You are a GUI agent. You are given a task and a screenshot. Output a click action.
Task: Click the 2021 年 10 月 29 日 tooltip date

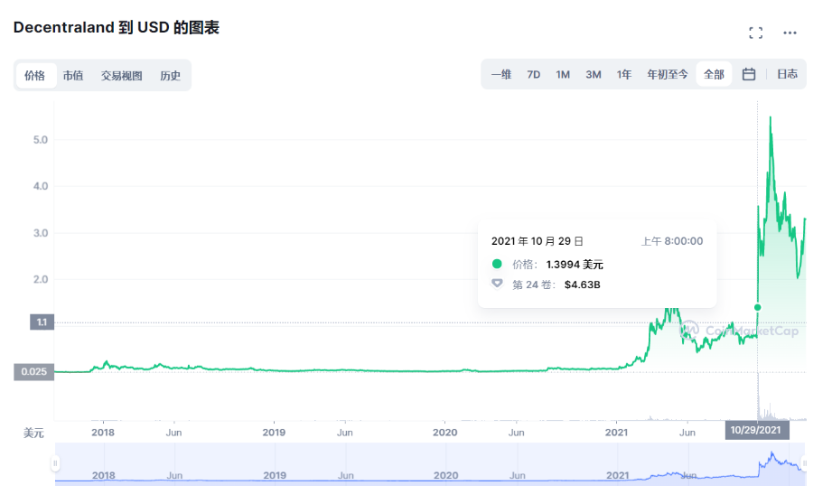(537, 241)
